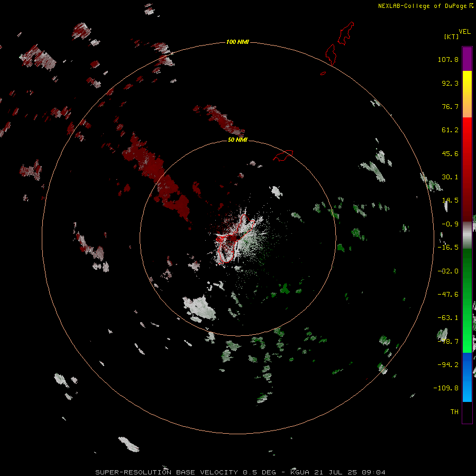Image resolution: width=476 pixels, height=476 pixels.
Task: Select the -94.2 scale value
Action: point(448,365)
